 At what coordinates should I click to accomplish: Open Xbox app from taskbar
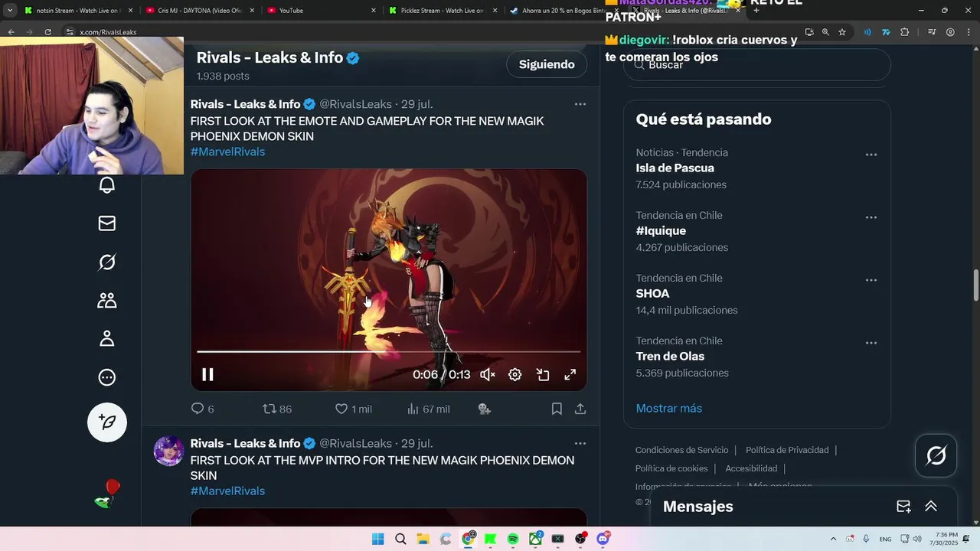[535, 539]
